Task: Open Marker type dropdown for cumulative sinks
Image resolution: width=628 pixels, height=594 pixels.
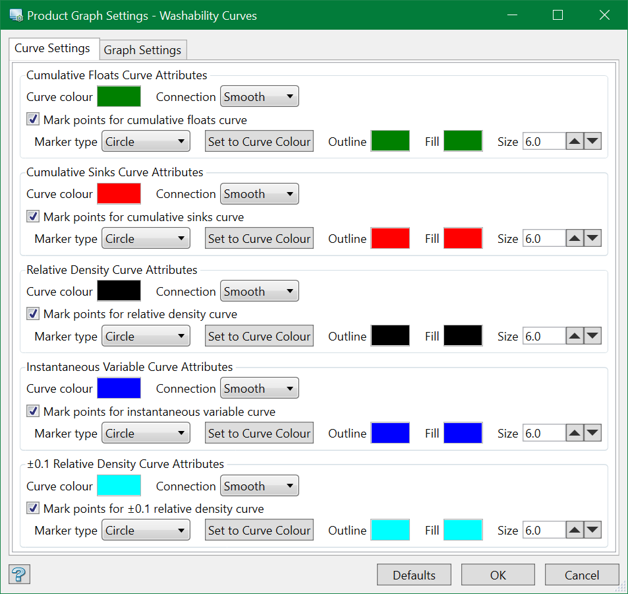Action: tap(146, 238)
